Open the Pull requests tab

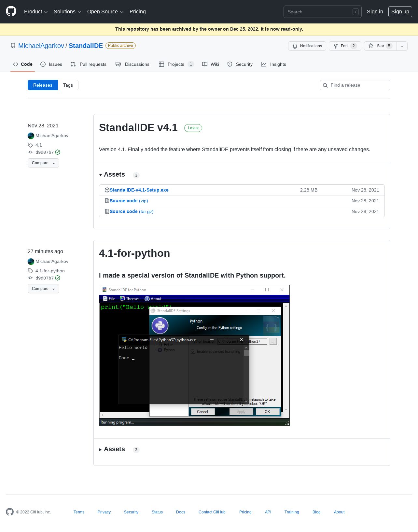(89, 64)
